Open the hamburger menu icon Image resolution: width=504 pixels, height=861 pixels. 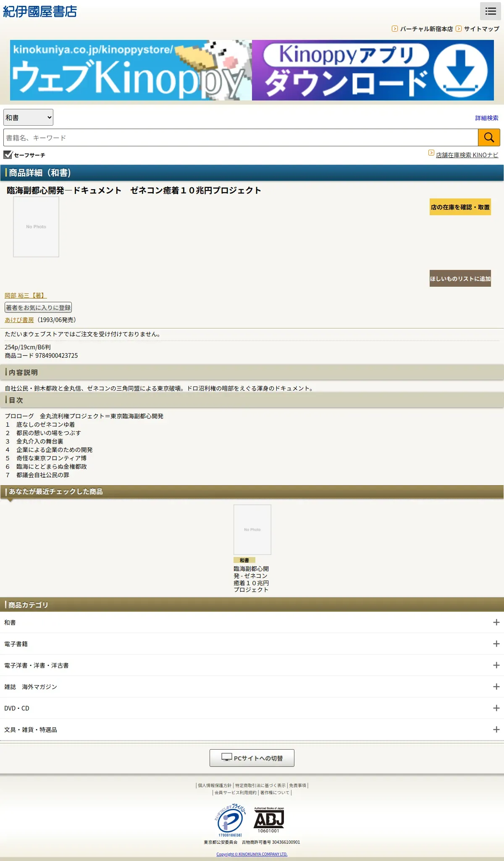[491, 11]
